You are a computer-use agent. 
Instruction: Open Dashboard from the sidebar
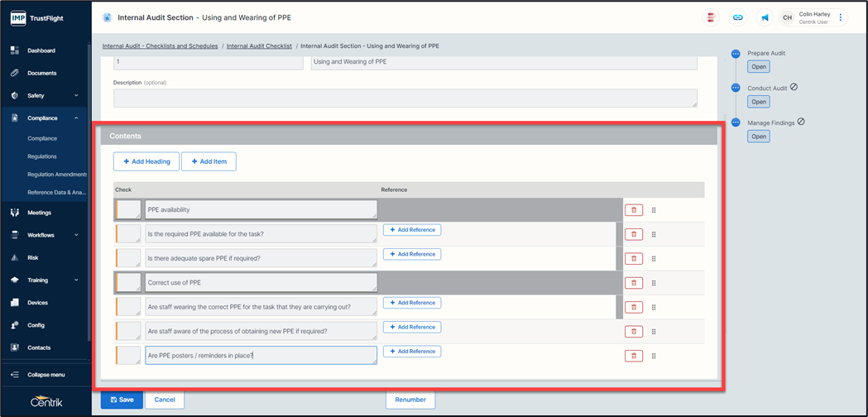[x=41, y=50]
